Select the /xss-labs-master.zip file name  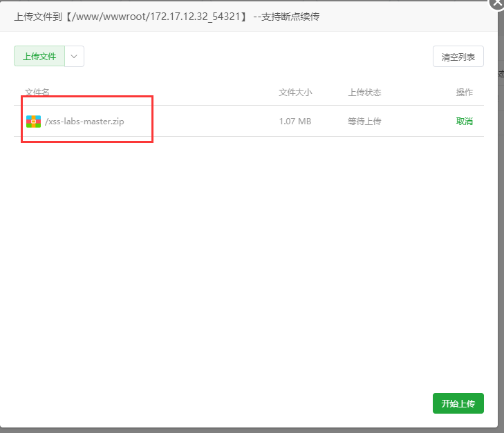tap(84, 122)
